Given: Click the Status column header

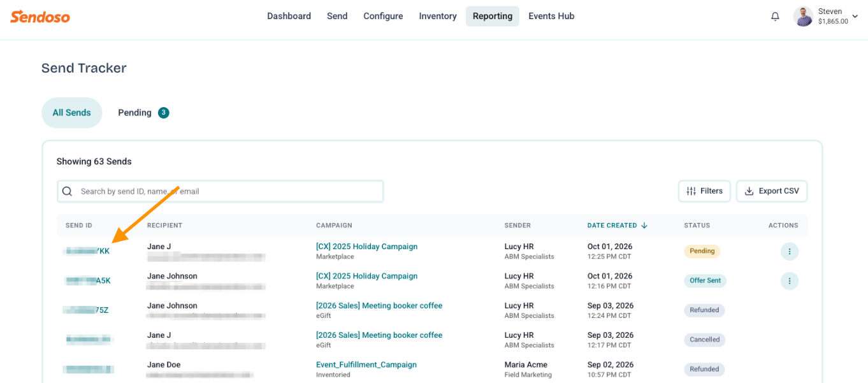Looking at the screenshot, I should pyautogui.click(x=697, y=226).
